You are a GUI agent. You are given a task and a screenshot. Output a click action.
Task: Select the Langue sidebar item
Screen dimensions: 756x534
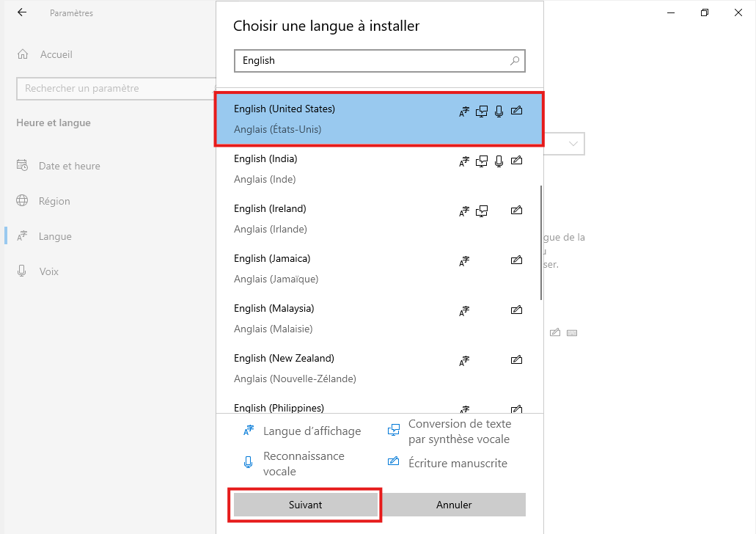(x=55, y=236)
